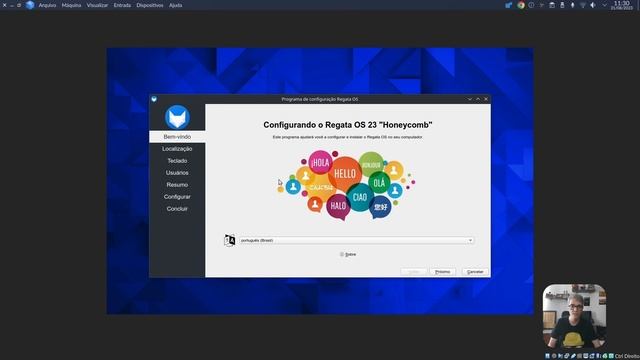The width and height of the screenshot is (640, 360).
Task: Expand hidden tray icons arrow
Action: pyautogui.click(x=604, y=5)
